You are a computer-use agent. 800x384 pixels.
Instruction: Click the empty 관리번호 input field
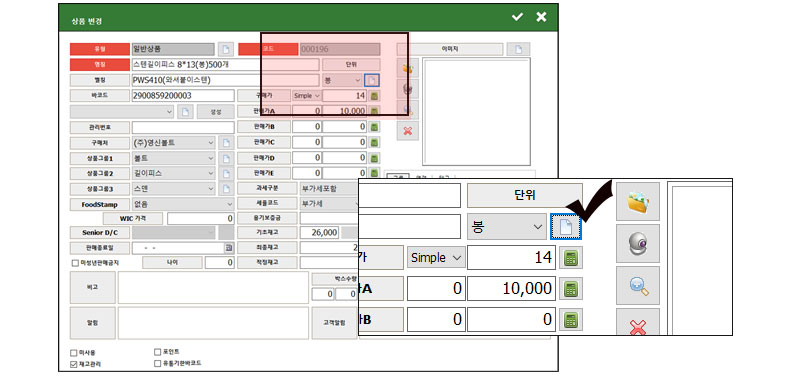(183, 127)
